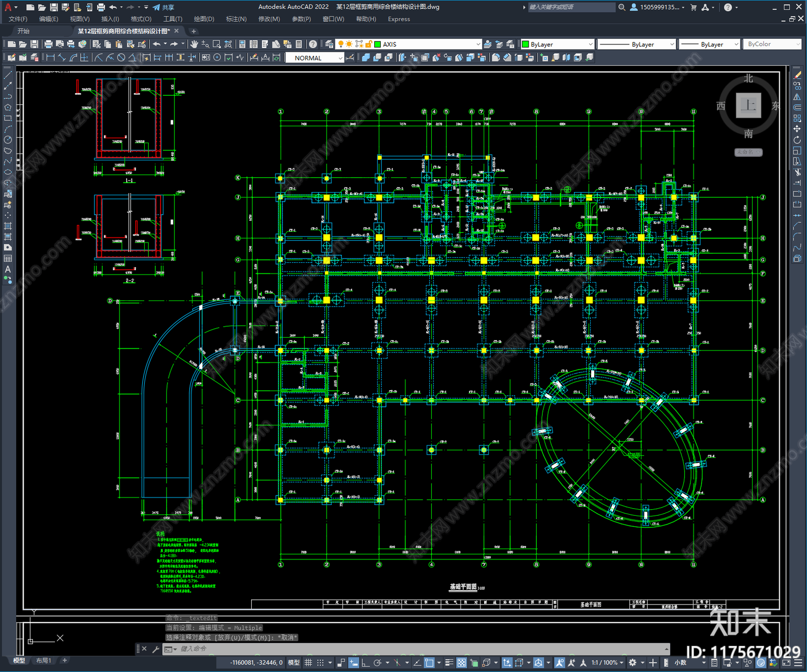Open the ByLayer linetype dropdown

pos(672,44)
